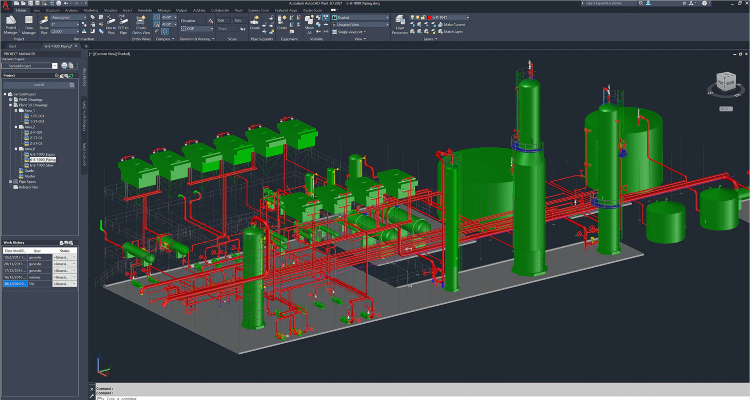Click the AutoCAD application logo button

coord(7,6)
